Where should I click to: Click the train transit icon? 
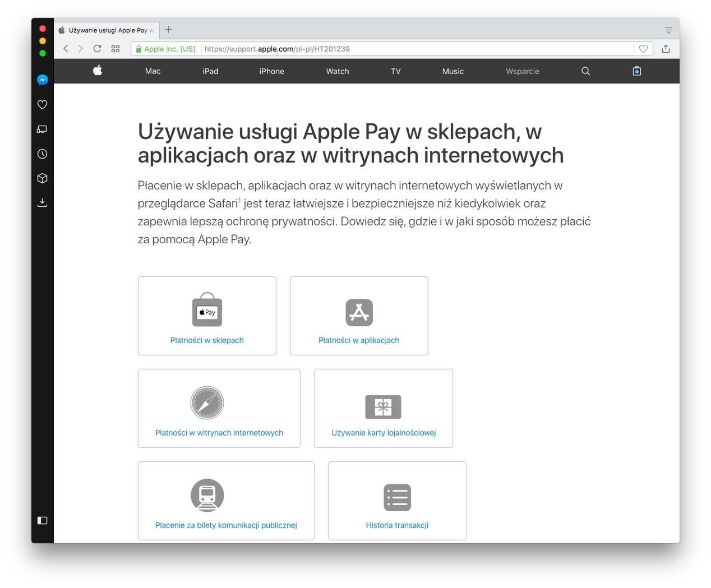(x=207, y=496)
